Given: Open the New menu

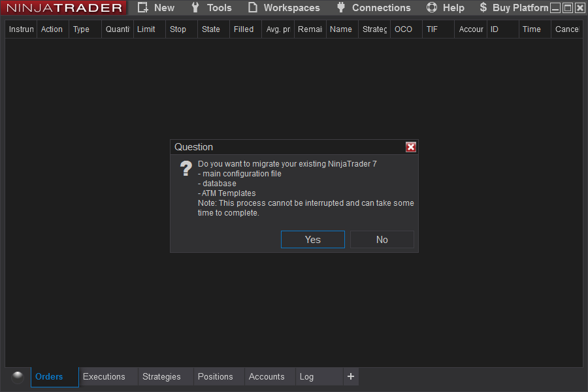Looking at the screenshot, I should tap(161, 8).
